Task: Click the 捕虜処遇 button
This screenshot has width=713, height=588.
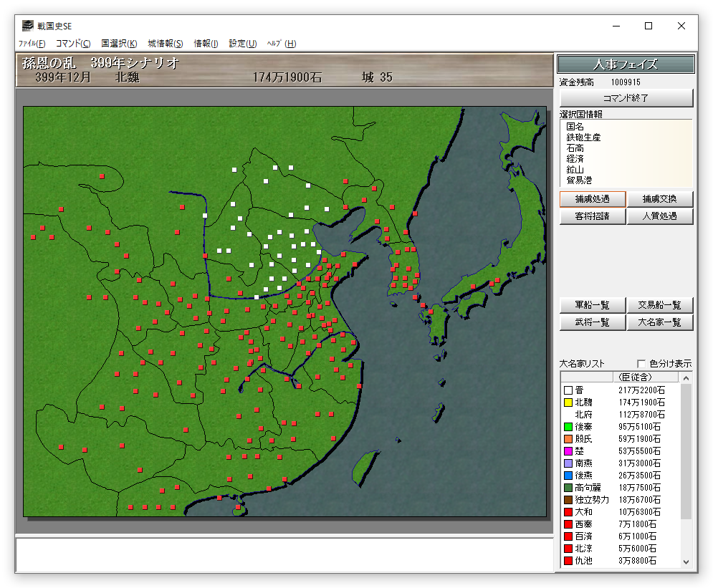Action: click(x=593, y=199)
